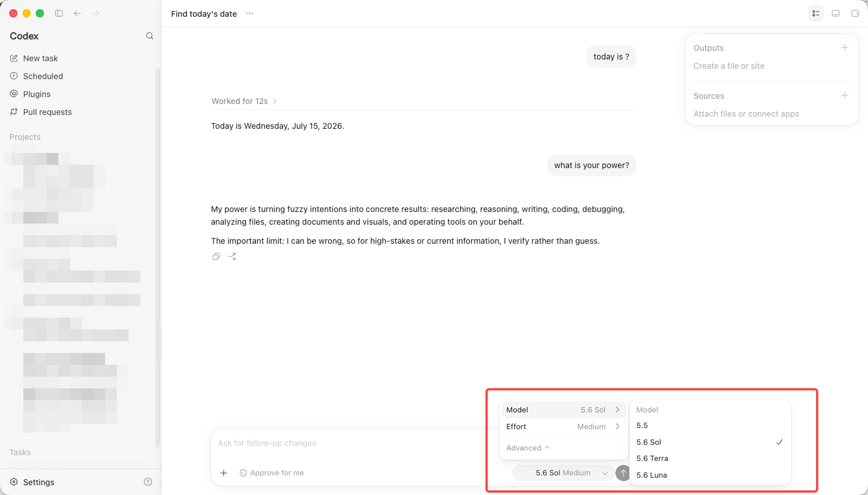Collapse the Advanced section
Viewport: 868px width, 495px height.
tap(528, 448)
